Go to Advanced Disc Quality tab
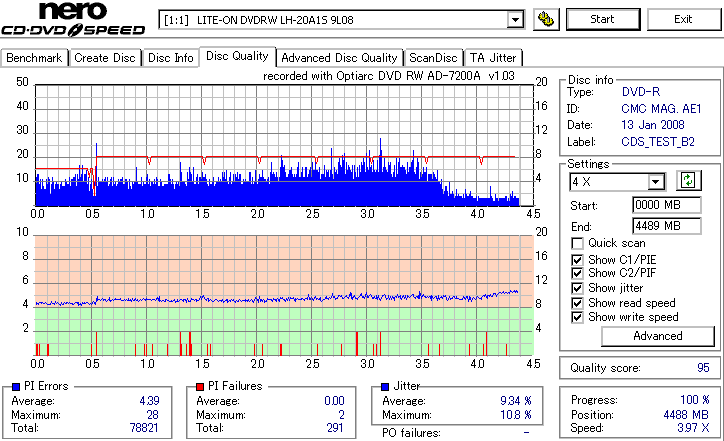 (339, 58)
